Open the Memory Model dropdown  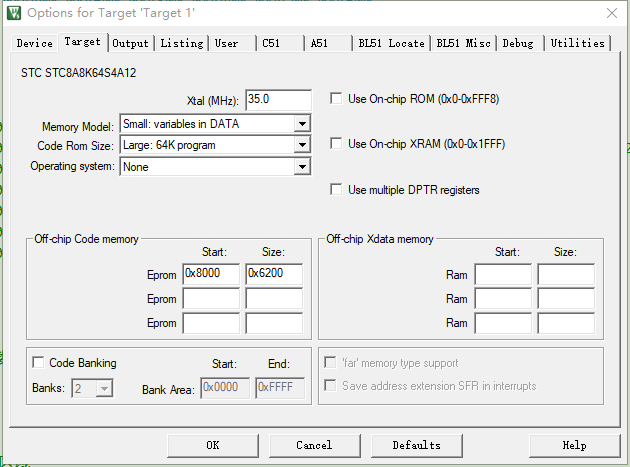[x=302, y=124]
